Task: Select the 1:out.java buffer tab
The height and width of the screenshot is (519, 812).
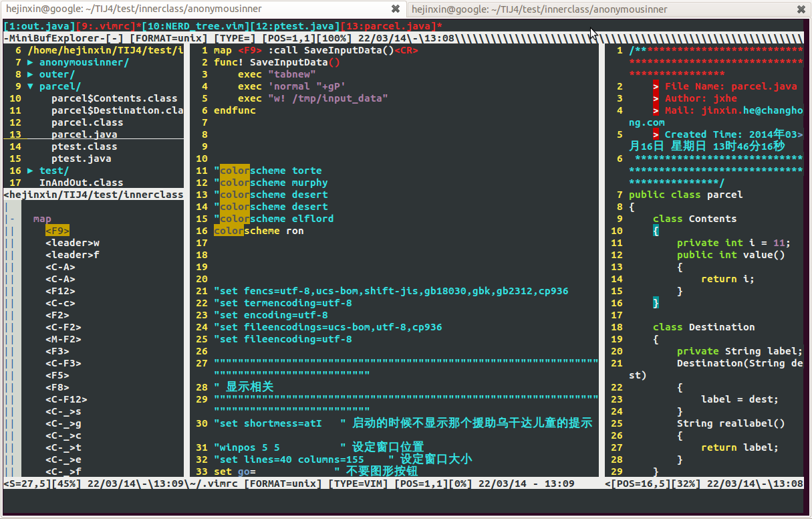Action: coord(39,26)
